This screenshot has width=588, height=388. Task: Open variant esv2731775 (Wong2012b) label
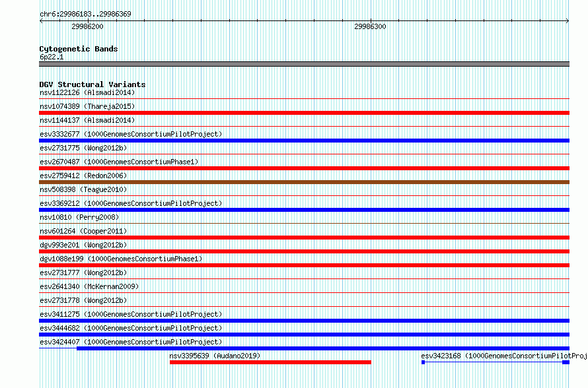83,148
